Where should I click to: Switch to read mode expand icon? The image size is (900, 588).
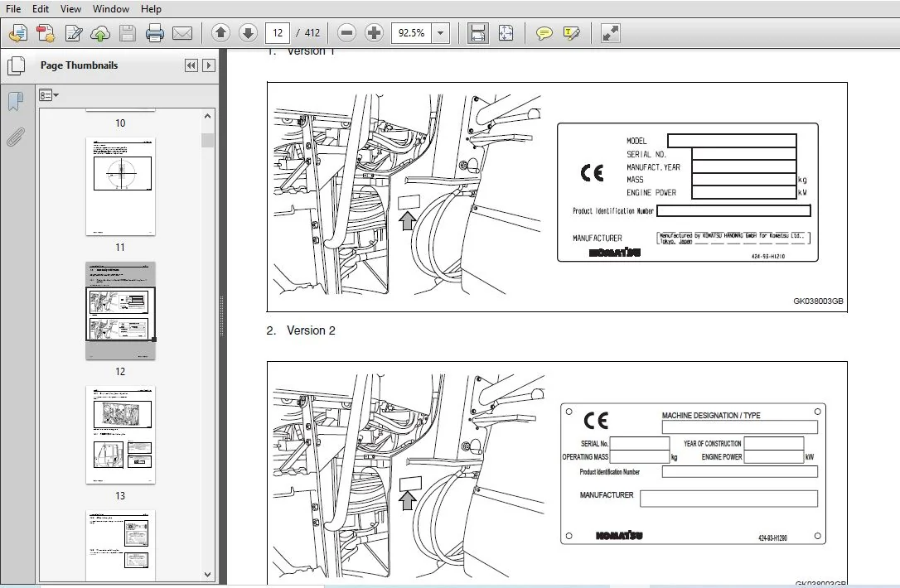[610, 33]
